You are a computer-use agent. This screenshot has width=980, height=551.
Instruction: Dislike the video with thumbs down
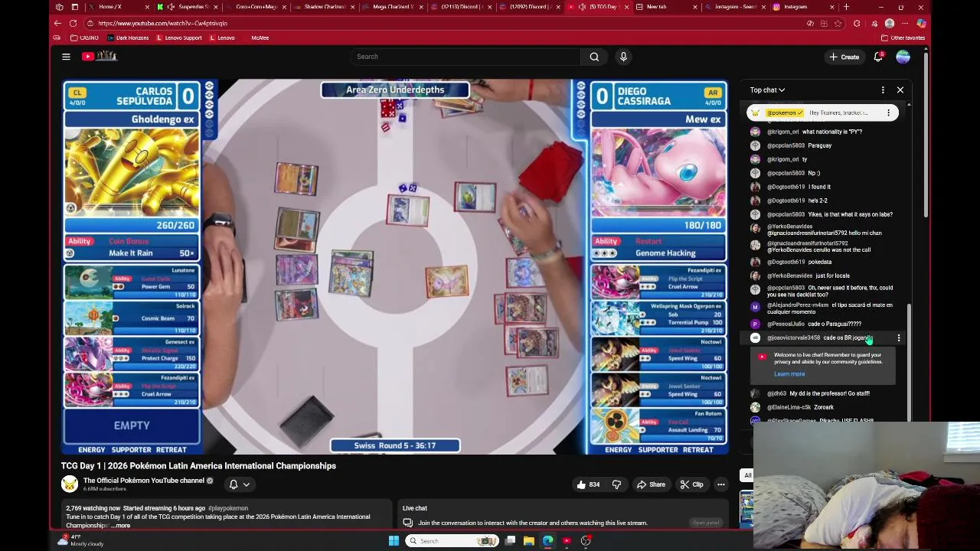coord(616,484)
